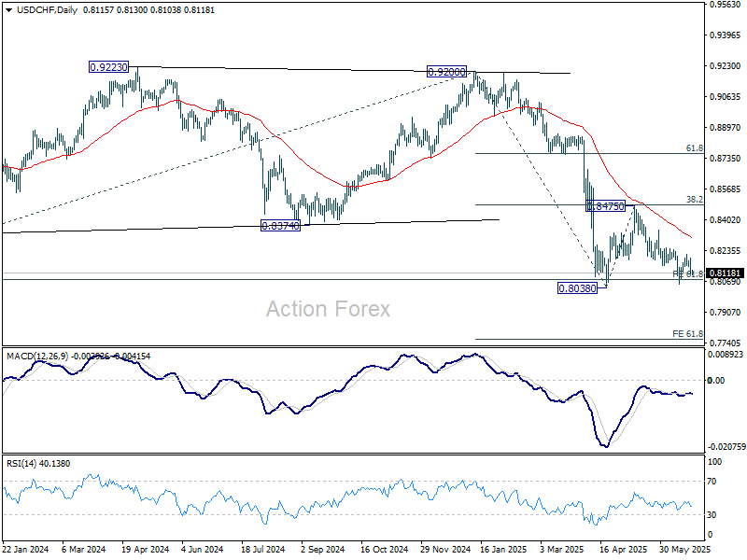Click the 16 Oct 2024 date label
Image resolution: width=747 pixels, height=560 pixels.
pyautogui.click(x=385, y=550)
